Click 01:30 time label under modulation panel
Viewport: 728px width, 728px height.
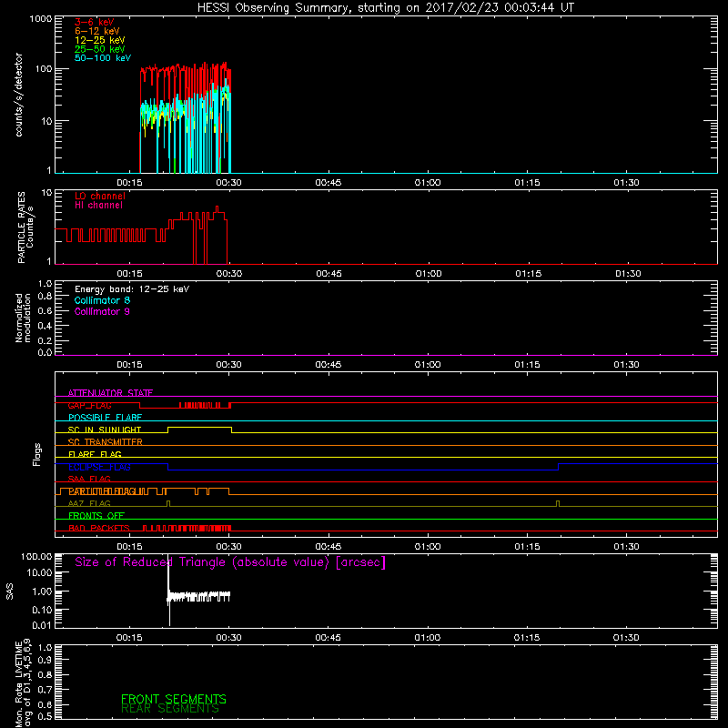[x=627, y=365]
